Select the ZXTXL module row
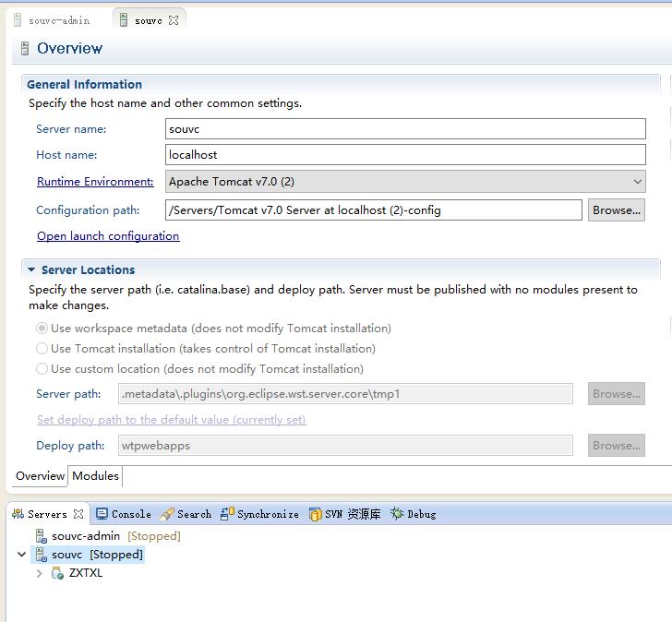Screen dimensions: 672x622 point(78,573)
